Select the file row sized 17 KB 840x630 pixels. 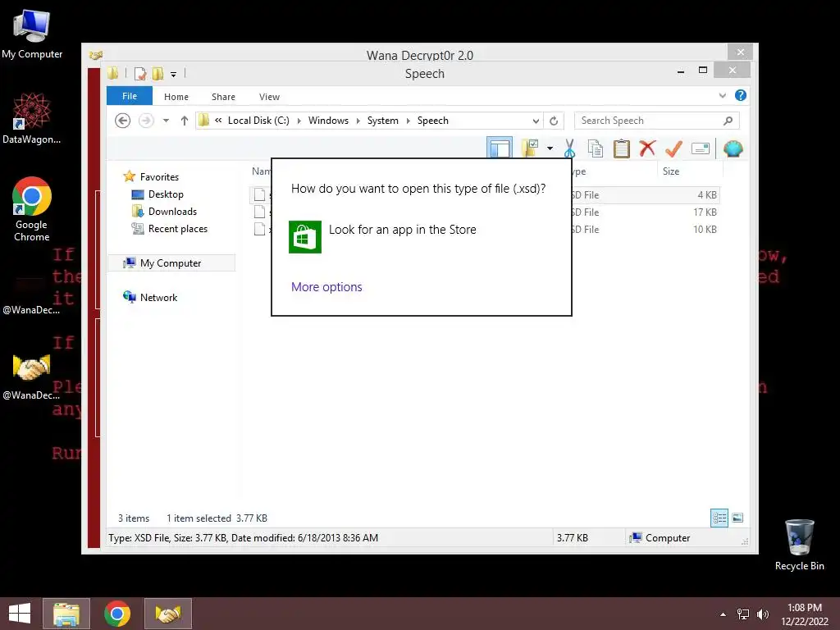tap(484, 212)
